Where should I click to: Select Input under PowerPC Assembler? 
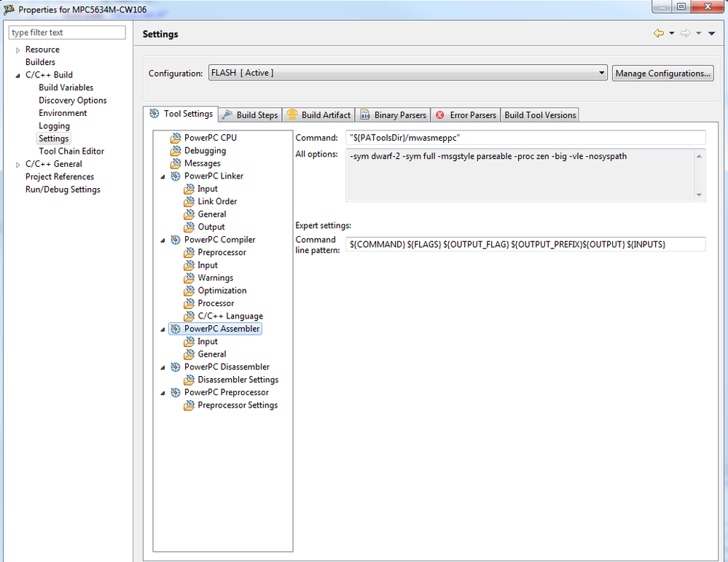(x=207, y=341)
